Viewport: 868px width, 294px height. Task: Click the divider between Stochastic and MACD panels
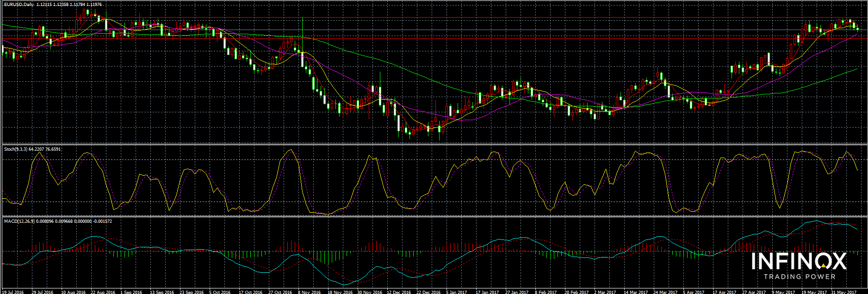click(x=434, y=216)
